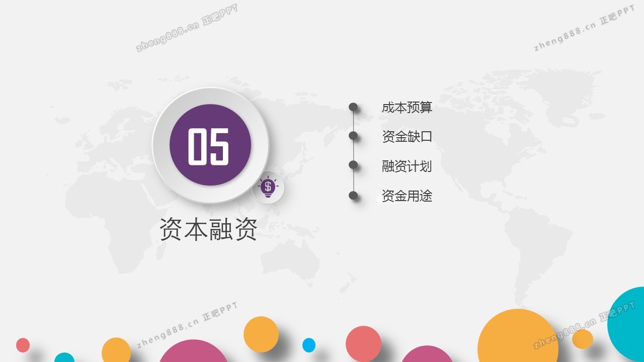Image resolution: width=644 pixels, height=362 pixels.
Task: Click the 资金用途 text item
Action: coord(407,196)
